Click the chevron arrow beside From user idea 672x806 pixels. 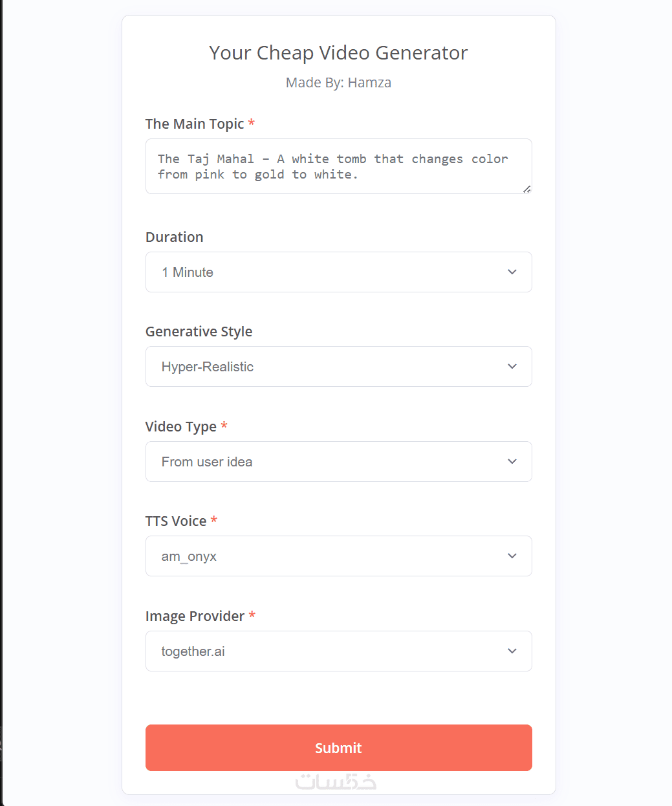point(512,462)
